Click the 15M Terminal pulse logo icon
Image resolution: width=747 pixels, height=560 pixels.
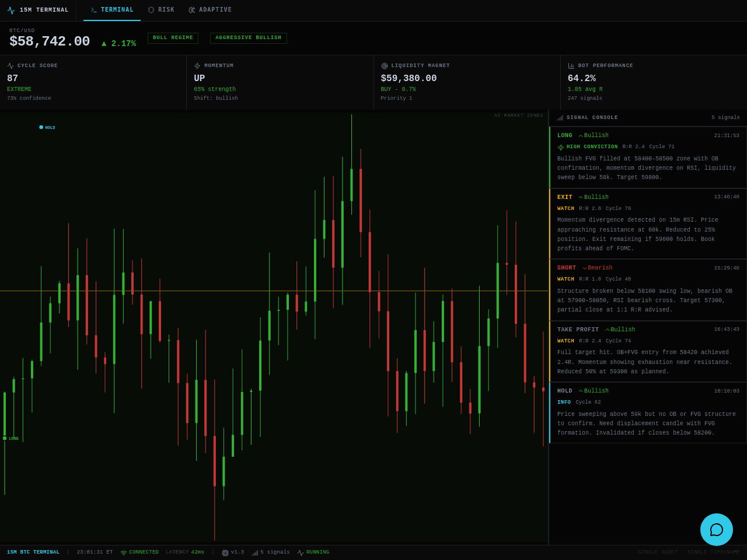(x=11, y=10)
